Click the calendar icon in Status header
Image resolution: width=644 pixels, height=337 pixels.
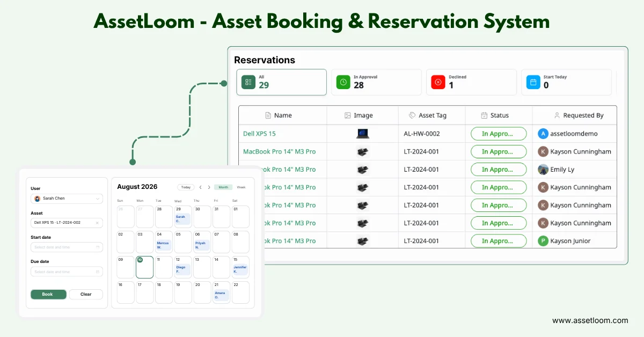point(484,115)
